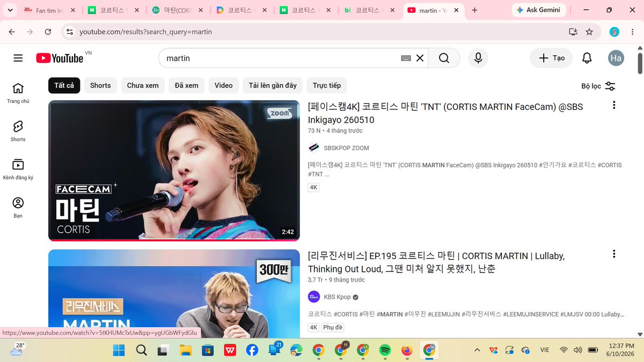
Task: Select the Đã xem filter chip
Action: (x=186, y=85)
